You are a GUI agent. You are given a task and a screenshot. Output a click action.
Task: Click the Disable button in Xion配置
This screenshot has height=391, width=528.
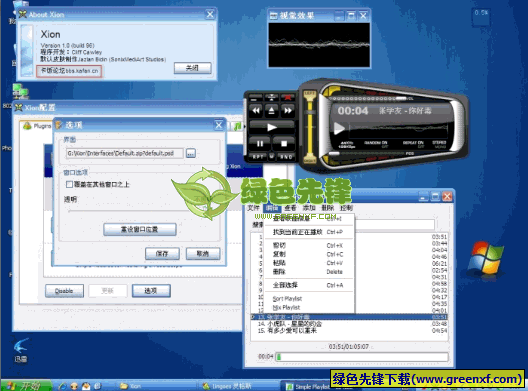[x=64, y=291]
